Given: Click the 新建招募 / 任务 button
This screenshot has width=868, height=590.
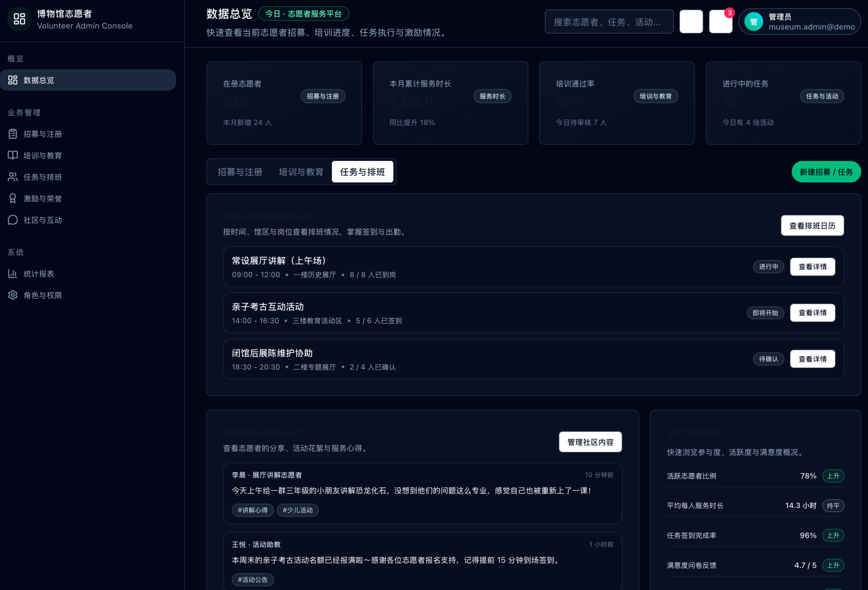Looking at the screenshot, I should (x=826, y=172).
